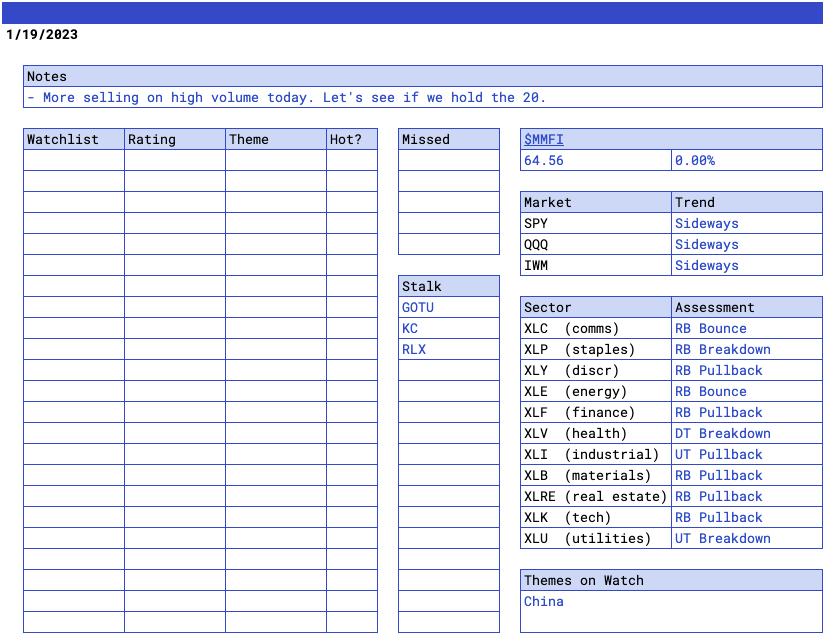Select the XLE (energy) sector cell
Image resolution: width=826 pixels, height=636 pixels.
[596, 392]
